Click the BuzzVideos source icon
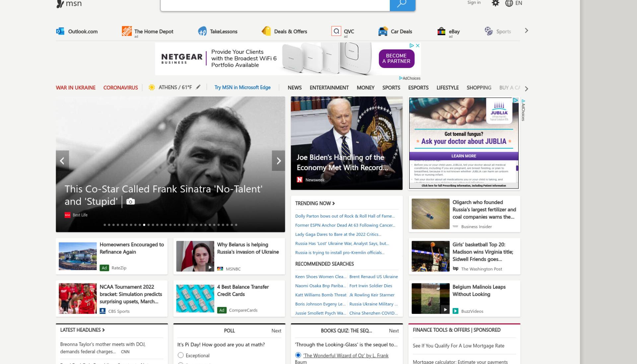 (456, 311)
